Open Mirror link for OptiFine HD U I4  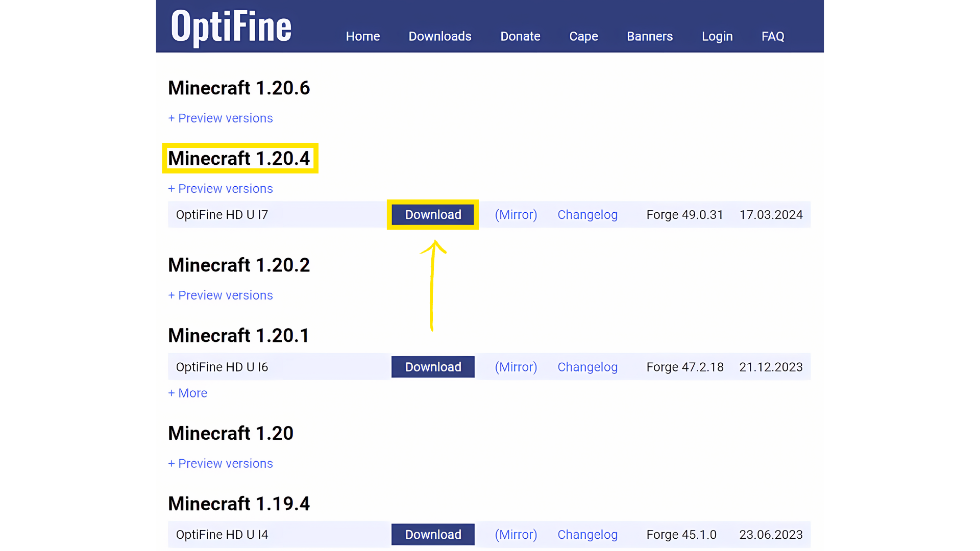tap(516, 534)
